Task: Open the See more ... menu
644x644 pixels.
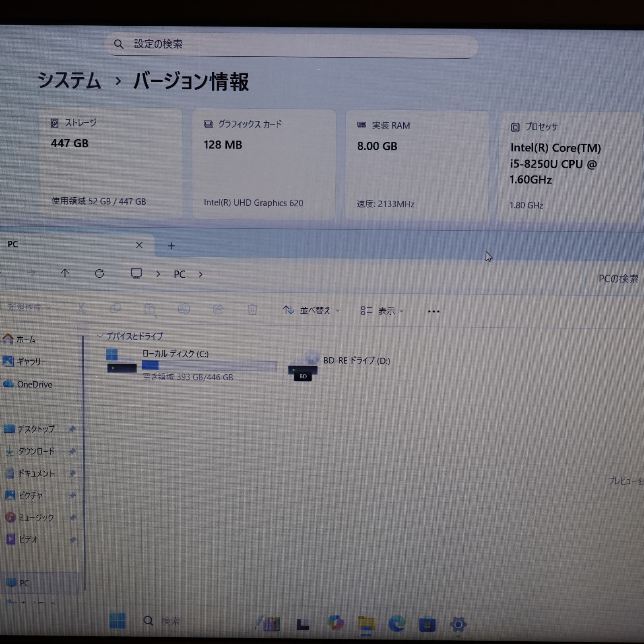Action: 433,311
